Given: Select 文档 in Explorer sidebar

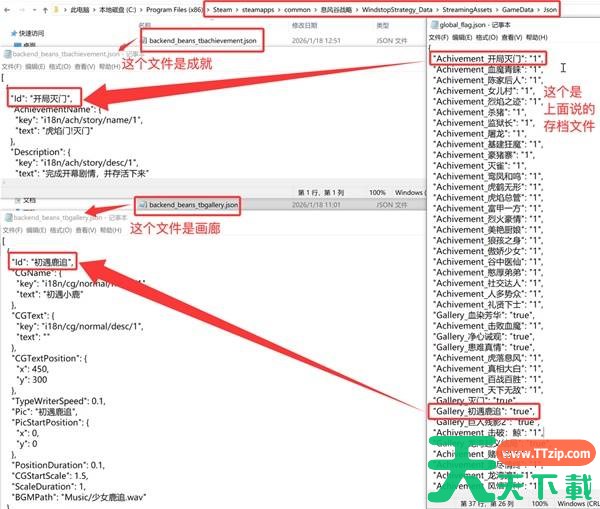Looking at the screenshot, I should (29, 200).
